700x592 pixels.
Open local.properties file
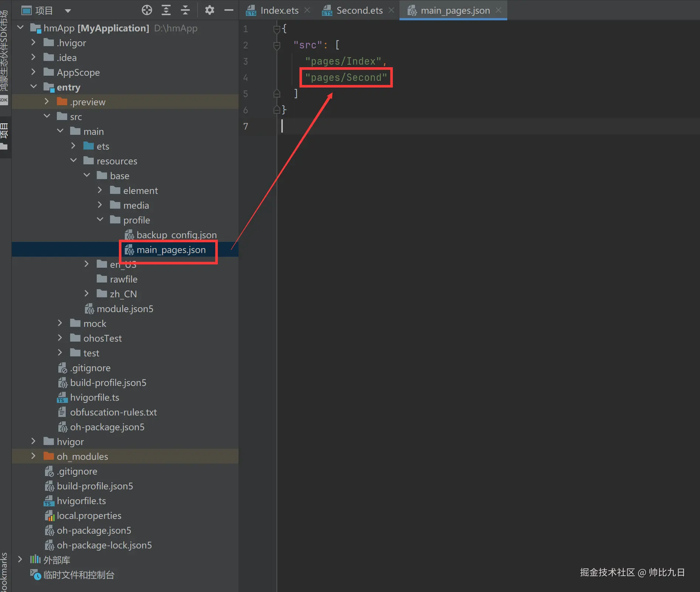tap(89, 516)
